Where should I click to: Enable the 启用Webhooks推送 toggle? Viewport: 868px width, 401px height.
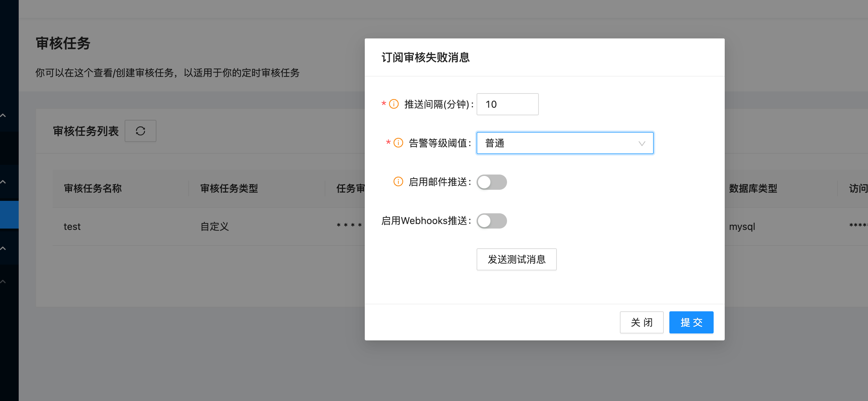tap(492, 221)
